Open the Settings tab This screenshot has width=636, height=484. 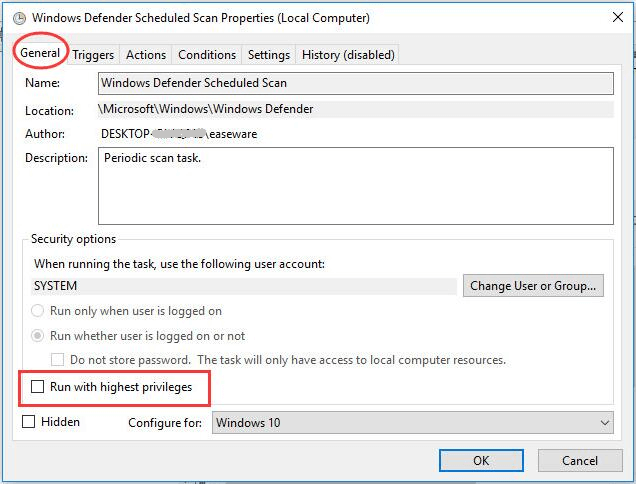point(268,55)
